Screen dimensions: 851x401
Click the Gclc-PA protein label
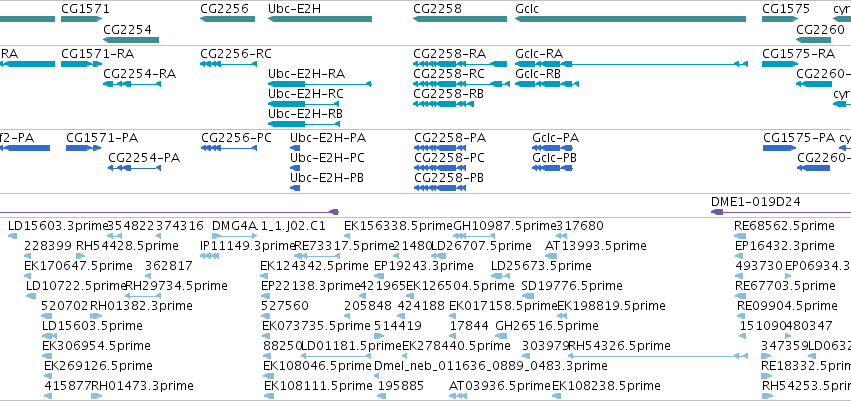556,138
